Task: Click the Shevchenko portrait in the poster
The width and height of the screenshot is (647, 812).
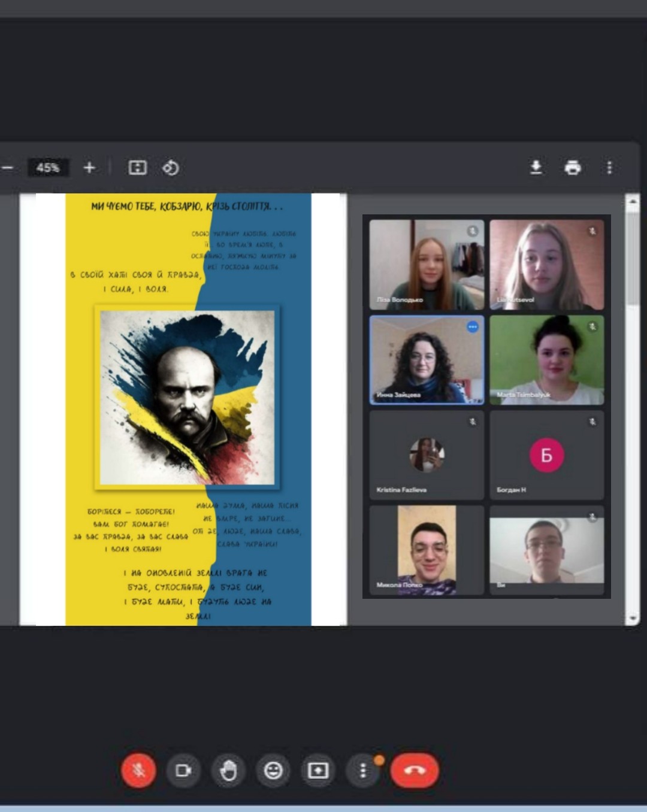Action: pyautogui.click(x=188, y=398)
